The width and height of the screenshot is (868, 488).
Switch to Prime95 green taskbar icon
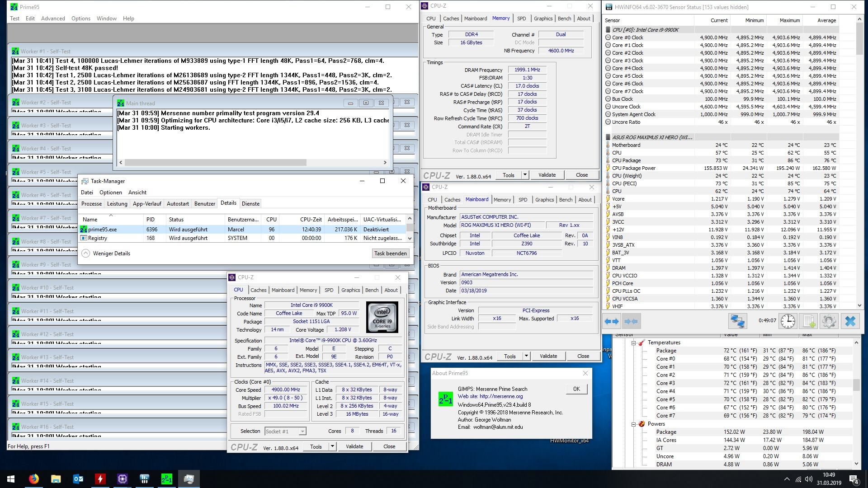tap(167, 479)
